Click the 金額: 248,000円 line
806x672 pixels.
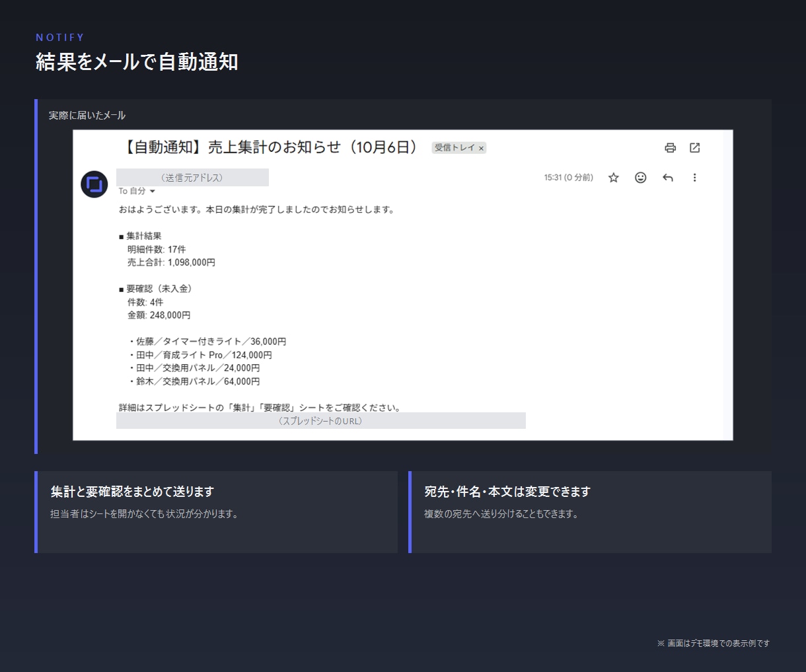point(159,315)
